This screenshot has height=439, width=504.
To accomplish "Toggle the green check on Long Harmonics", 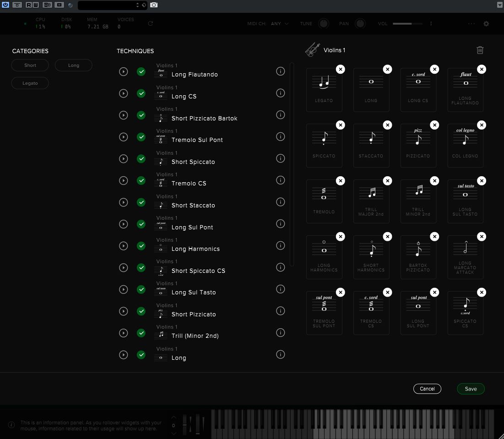I will (x=141, y=246).
